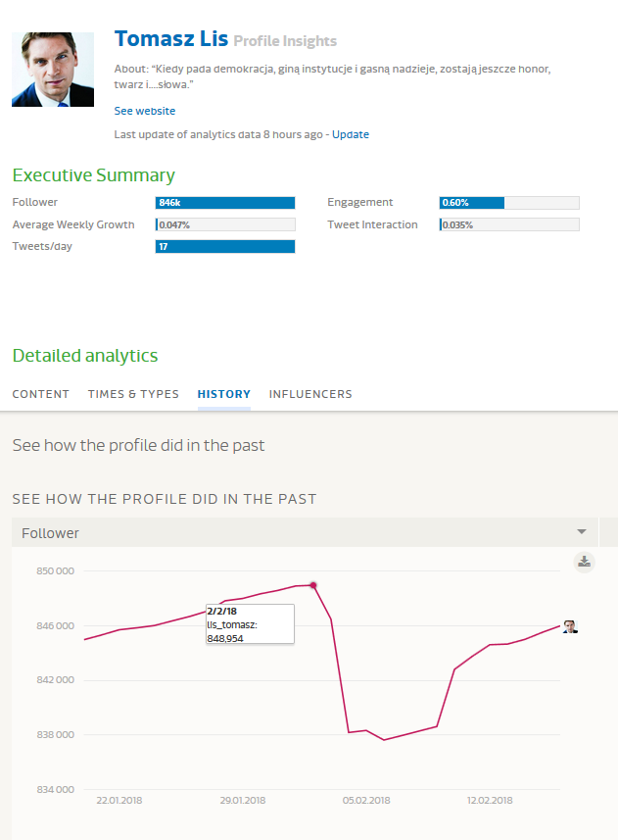Open the Follower metric dropdown

coord(294,532)
